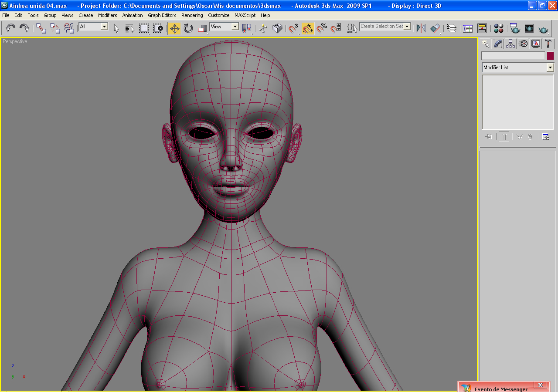Toggle Spinner Snap

tap(336, 28)
